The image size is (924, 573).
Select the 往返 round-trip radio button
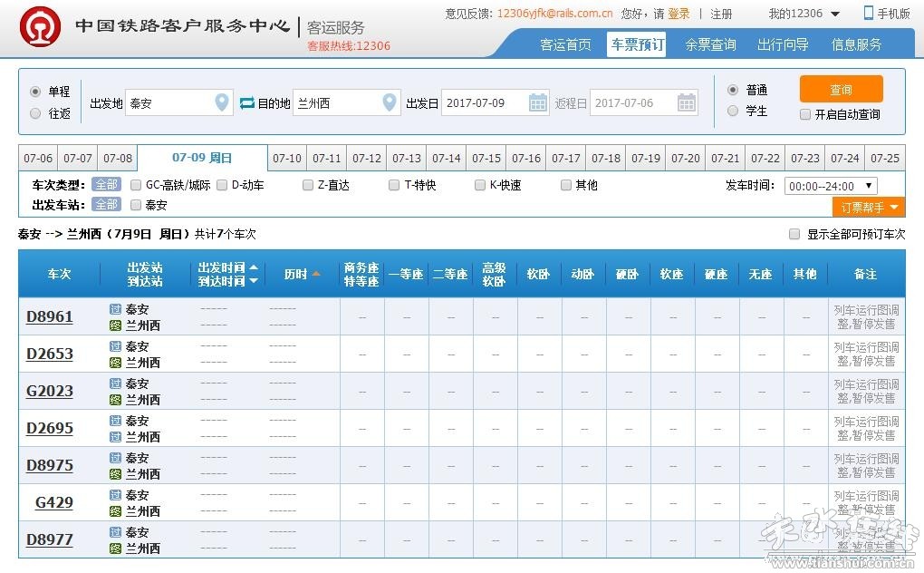pos(36,114)
